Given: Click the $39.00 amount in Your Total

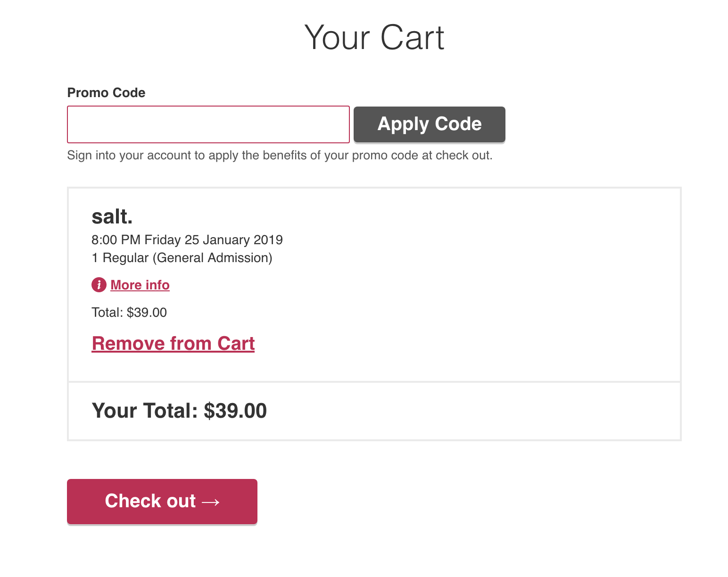Looking at the screenshot, I should [235, 411].
